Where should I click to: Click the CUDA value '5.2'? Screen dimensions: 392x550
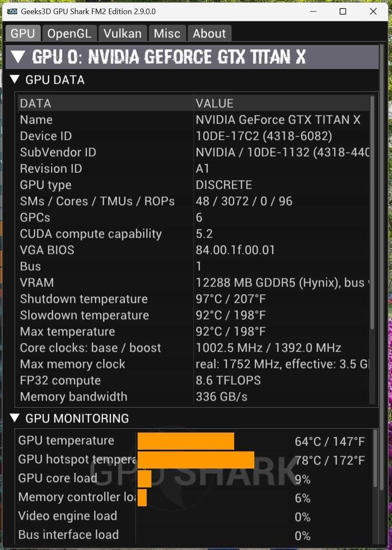[x=204, y=234]
